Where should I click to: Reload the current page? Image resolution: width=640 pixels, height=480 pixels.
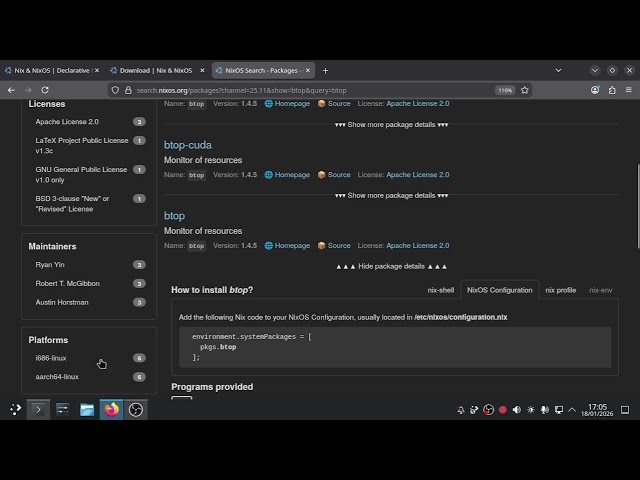pyautogui.click(x=45, y=90)
